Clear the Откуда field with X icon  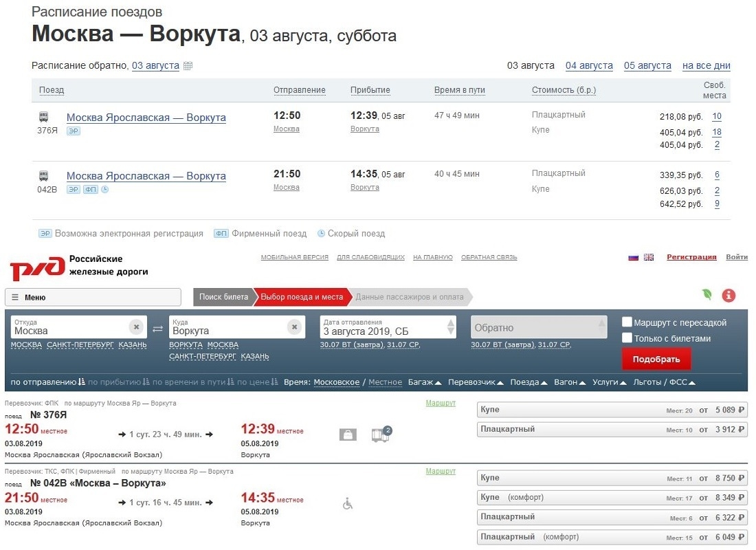[136, 327]
